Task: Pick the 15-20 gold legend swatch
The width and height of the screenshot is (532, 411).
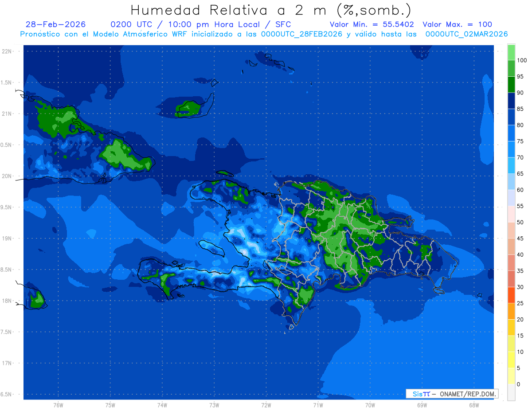Action: [x=511, y=328]
